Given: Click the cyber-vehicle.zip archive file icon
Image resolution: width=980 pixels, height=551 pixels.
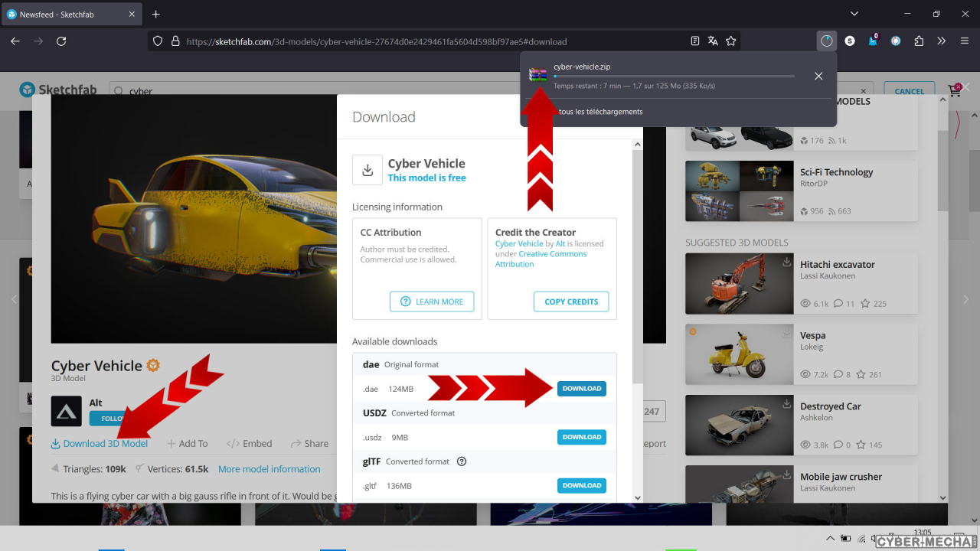Looking at the screenshot, I should pyautogui.click(x=538, y=75).
